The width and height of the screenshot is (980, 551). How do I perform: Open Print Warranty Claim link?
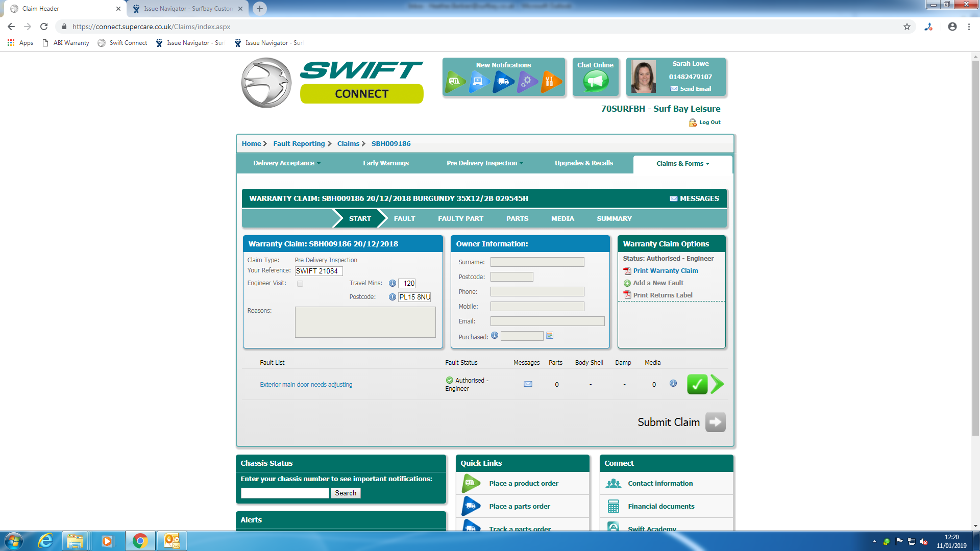pyautogui.click(x=665, y=271)
